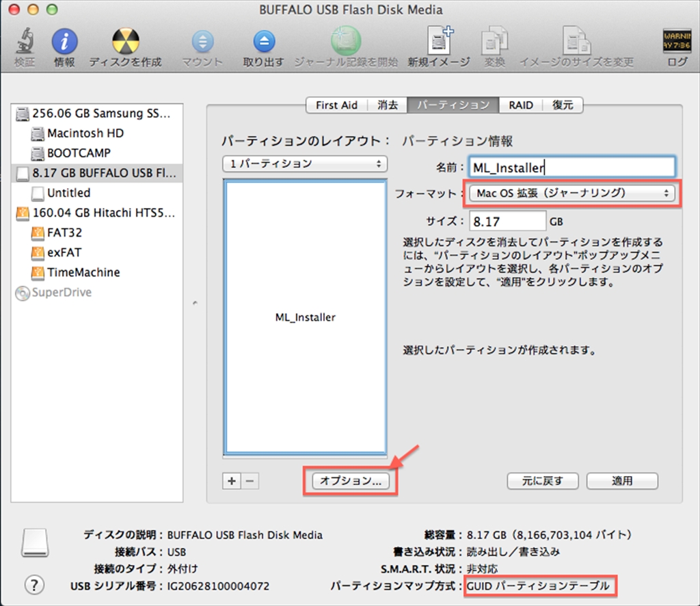Click the Burn disc (ディスクを作成) icon
The image size is (700, 606).
[126, 41]
